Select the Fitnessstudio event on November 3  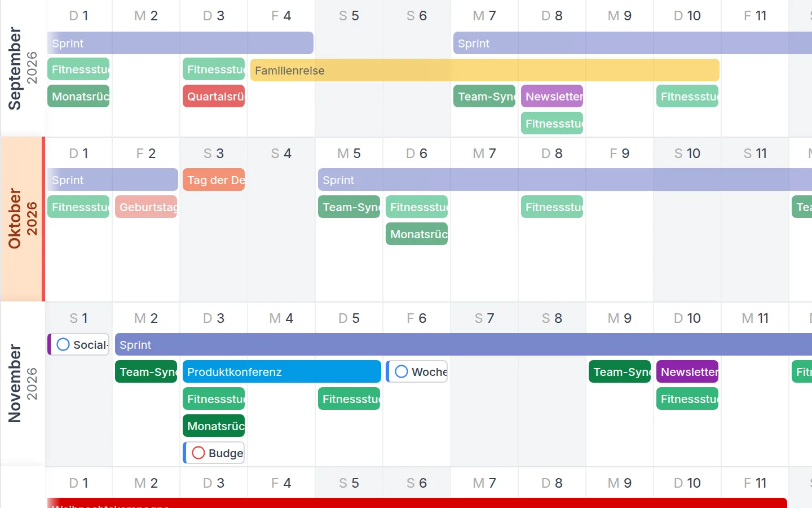[x=214, y=398]
